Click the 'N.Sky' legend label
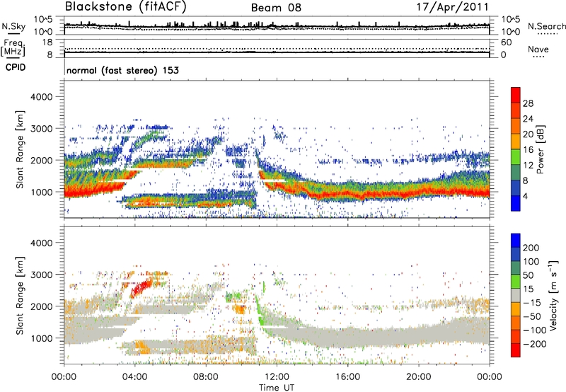 13,26
